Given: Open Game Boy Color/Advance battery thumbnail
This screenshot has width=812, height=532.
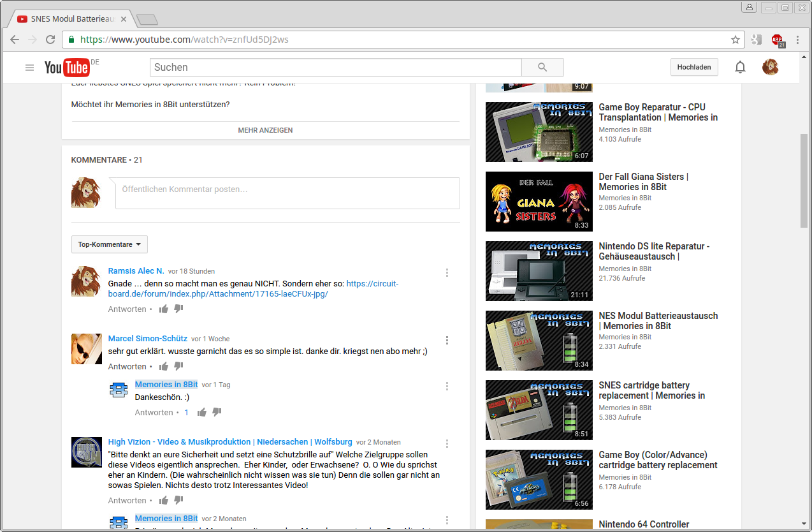Looking at the screenshot, I should coord(539,480).
